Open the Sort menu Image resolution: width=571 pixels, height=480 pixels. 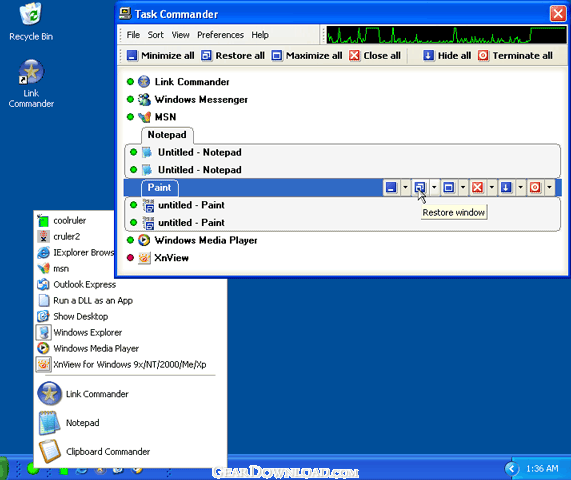click(x=155, y=35)
